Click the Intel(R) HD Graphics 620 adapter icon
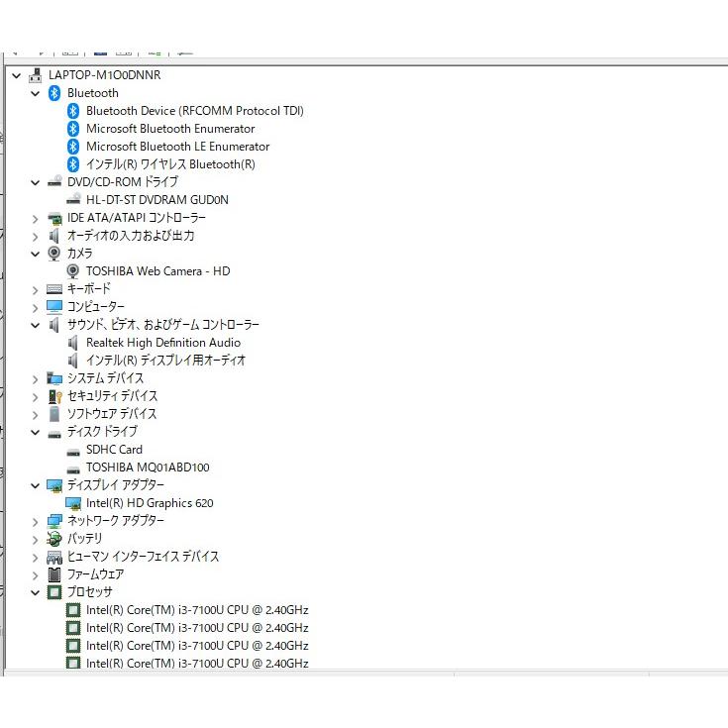728x728 pixels. (73, 503)
